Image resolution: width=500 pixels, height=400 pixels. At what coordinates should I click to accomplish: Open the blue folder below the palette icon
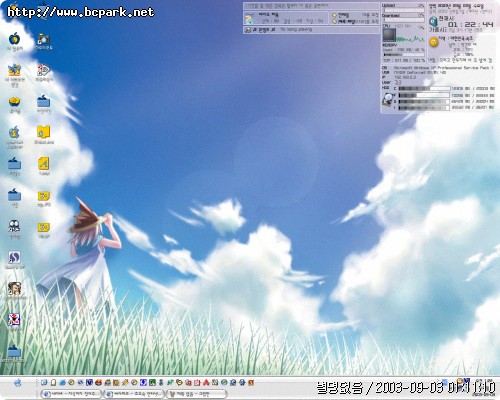coord(44,101)
